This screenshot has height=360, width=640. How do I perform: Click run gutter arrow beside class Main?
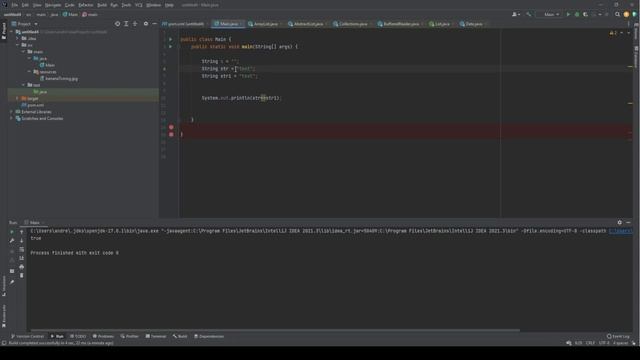coord(171,39)
